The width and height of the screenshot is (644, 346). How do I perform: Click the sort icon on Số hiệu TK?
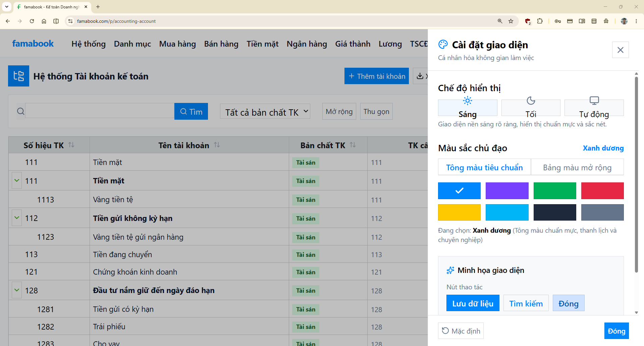pyautogui.click(x=71, y=145)
